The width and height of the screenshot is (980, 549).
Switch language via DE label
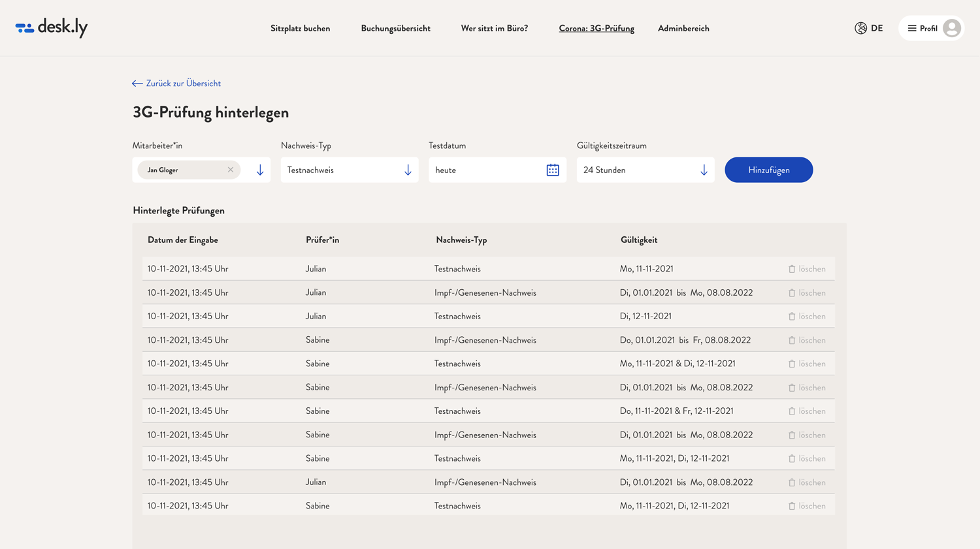tap(877, 28)
